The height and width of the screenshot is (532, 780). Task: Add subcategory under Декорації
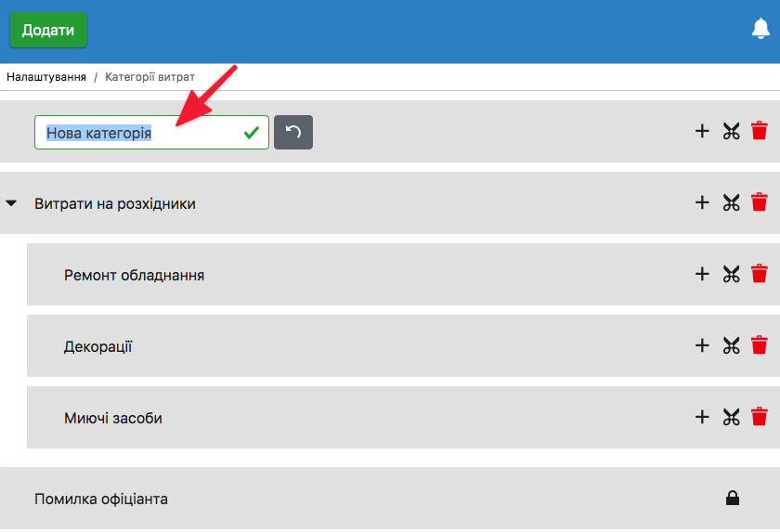click(702, 345)
